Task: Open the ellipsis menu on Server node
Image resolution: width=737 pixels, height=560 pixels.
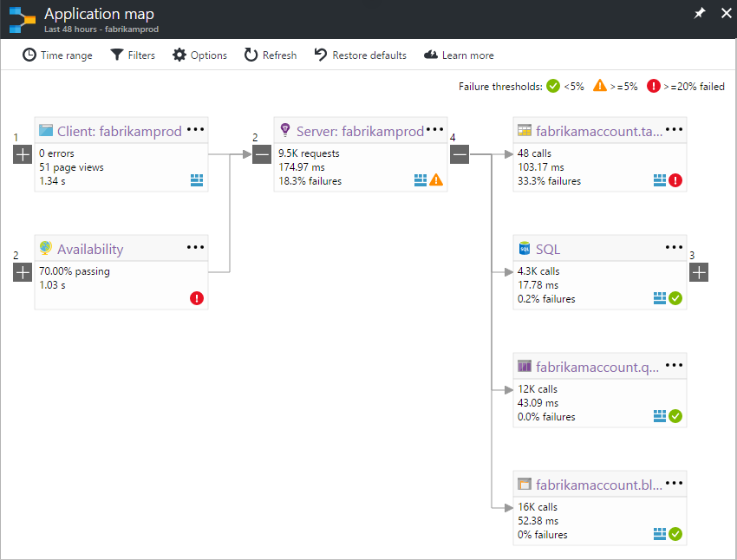Action: coord(434,130)
